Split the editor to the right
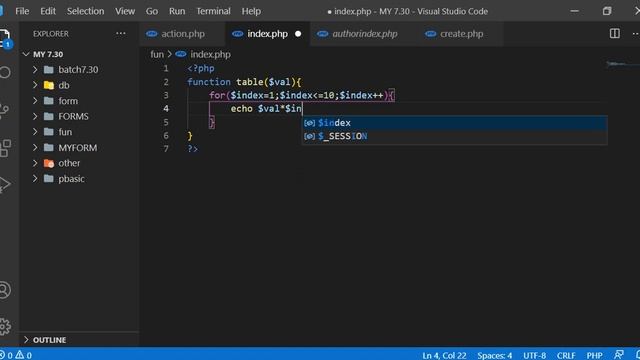 pos(614,33)
